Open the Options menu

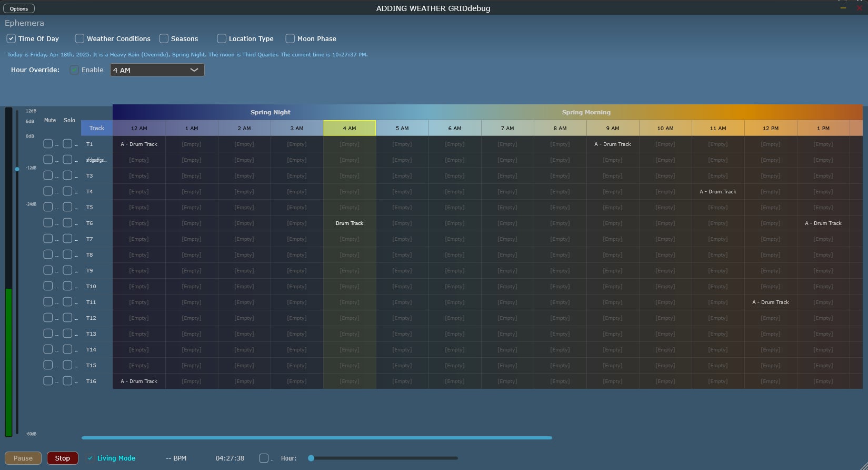click(x=19, y=8)
